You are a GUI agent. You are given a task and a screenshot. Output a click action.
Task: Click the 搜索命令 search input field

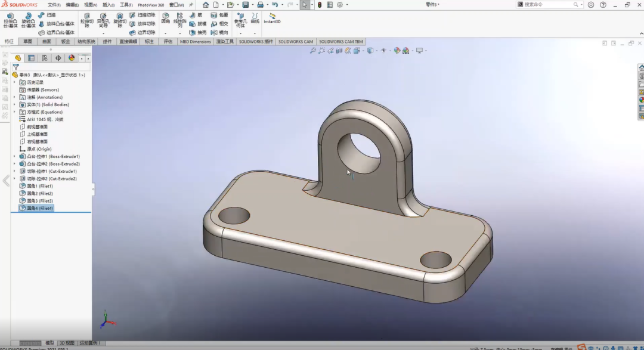549,5
